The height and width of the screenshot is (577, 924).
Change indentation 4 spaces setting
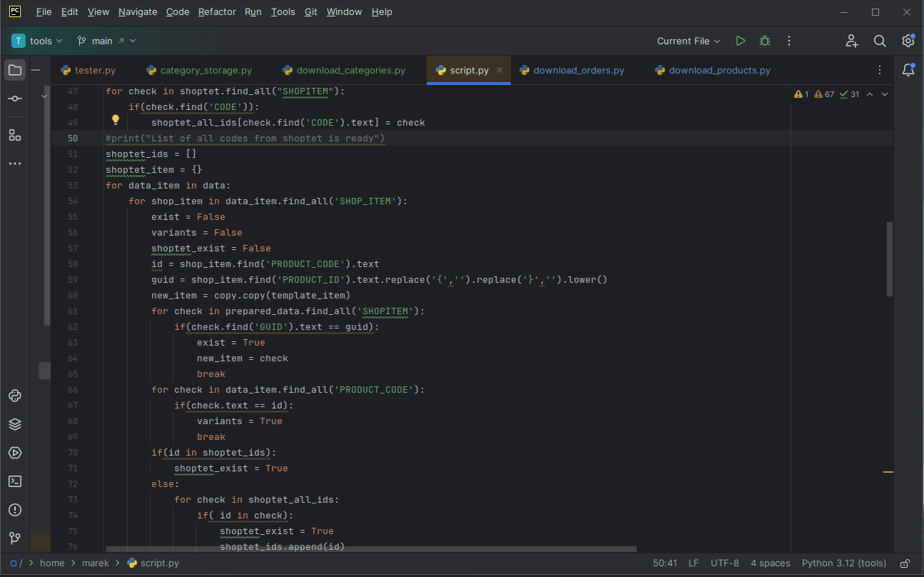click(x=771, y=563)
